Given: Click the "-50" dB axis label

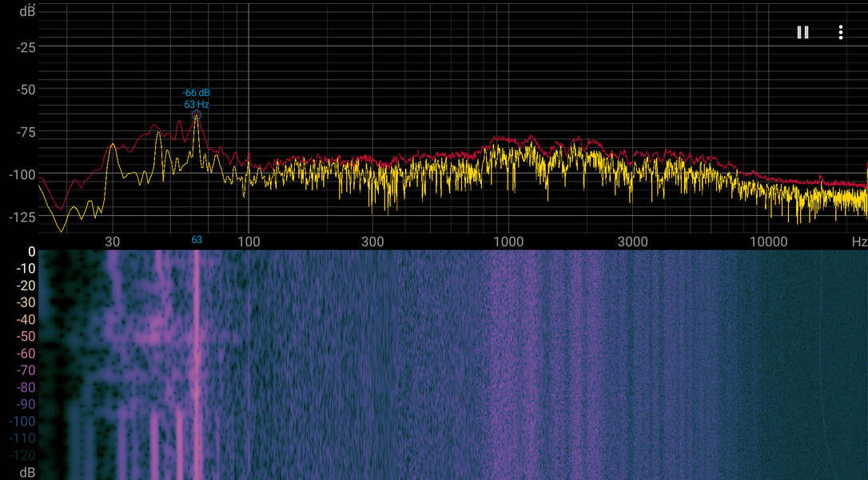Looking at the screenshot, I should tap(26, 90).
